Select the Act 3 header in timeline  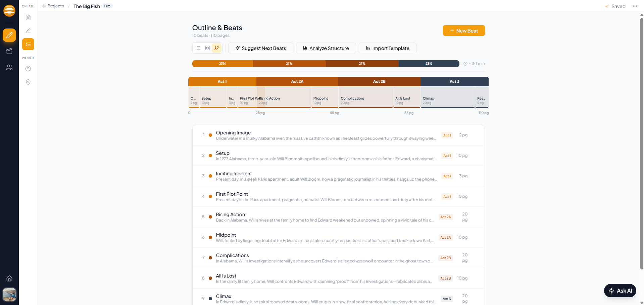[454, 81]
